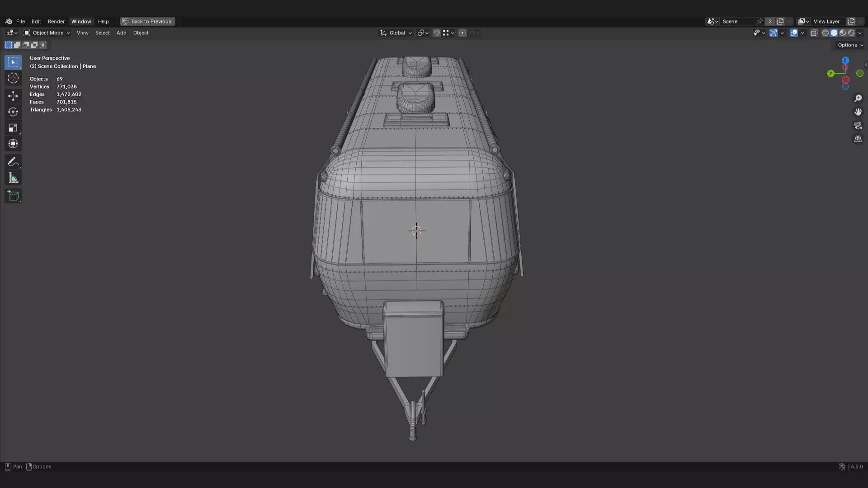Screen dimensions: 868x488
Task: Create a new scene with duplicate icon
Action: tap(780, 21)
